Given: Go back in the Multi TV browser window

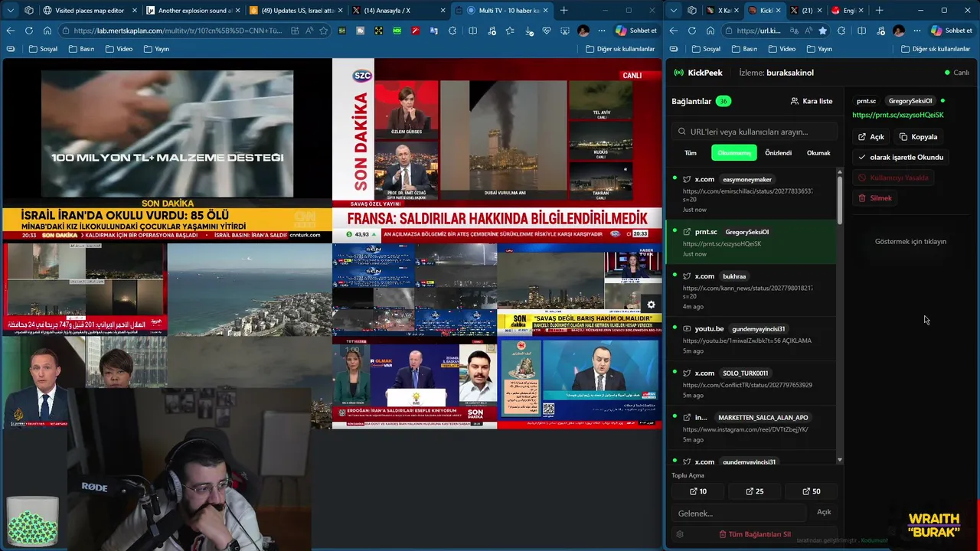Looking at the screenshot, I should tap(11, 31).
